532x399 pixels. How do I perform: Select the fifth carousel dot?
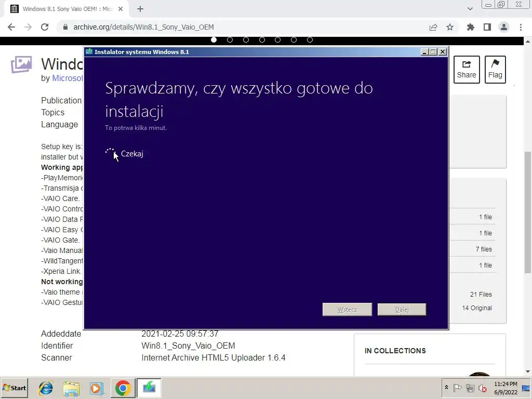(277, 39)
